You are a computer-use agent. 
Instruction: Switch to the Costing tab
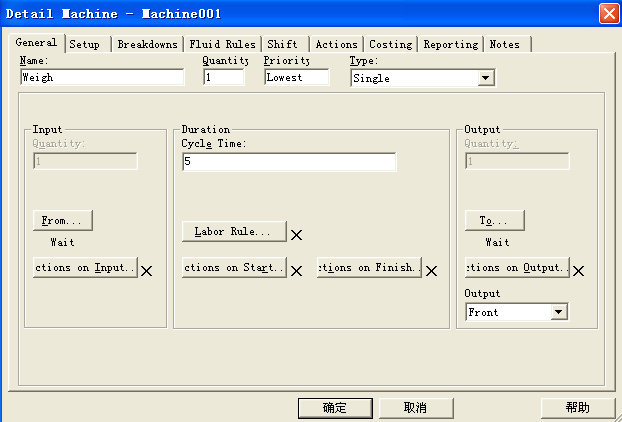[390, 44]
